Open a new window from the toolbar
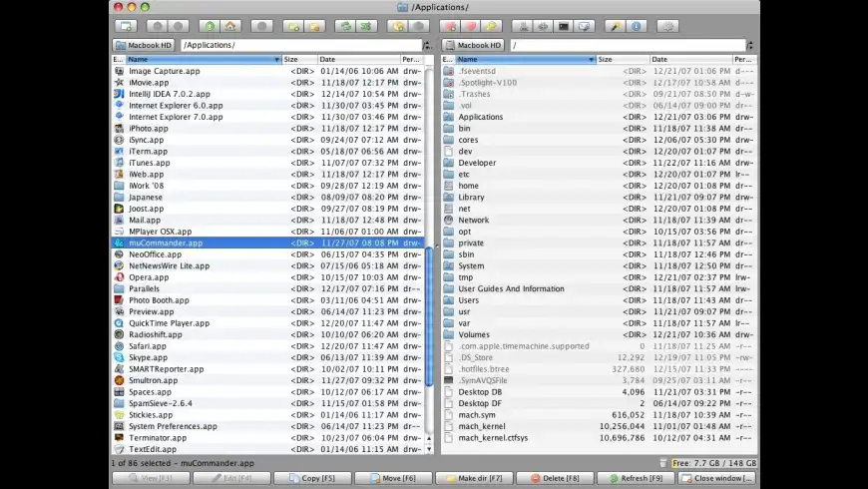868x489 pixels. pos(127,26)
